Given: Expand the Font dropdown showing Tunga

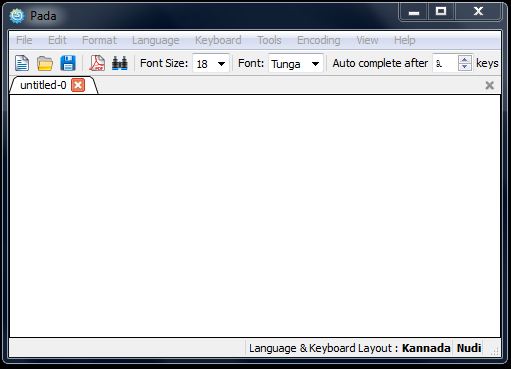Looking at the screenshot, I should [x=315, y=63].
